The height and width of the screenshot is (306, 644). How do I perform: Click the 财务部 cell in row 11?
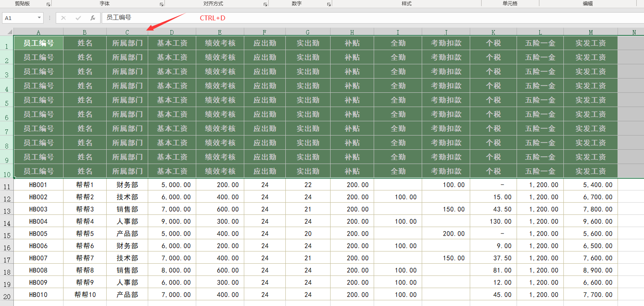(127, 185)
